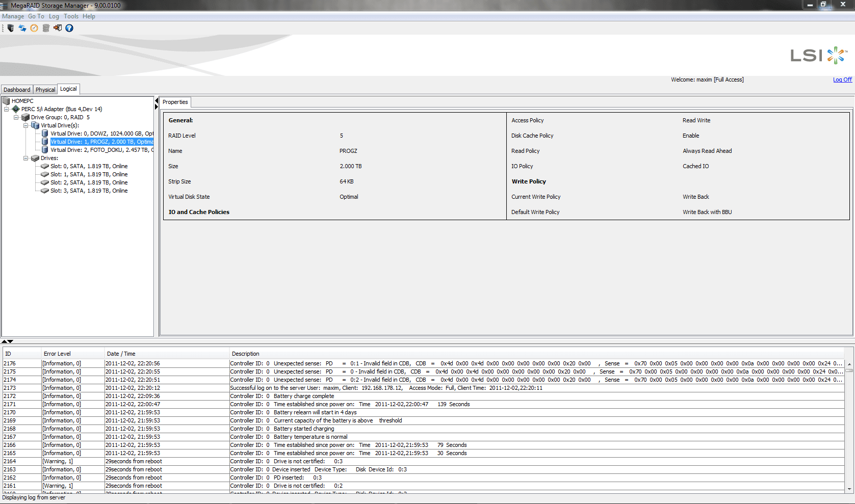This screenshot has height=504, width=855.
Task: Click the cylinder icon of Virtual Drive 1
Action: tap(45, 142)
